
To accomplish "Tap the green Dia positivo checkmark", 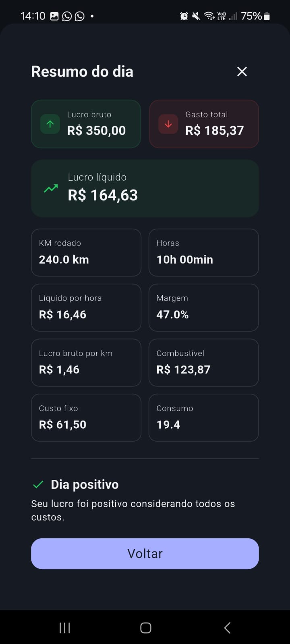I will pos(38,485).
